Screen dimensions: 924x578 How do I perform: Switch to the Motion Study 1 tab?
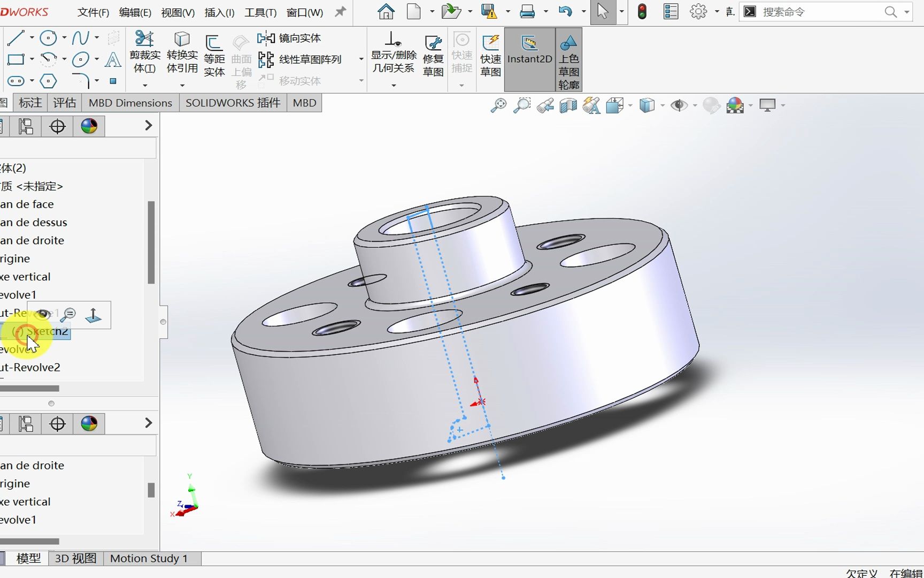148,558
